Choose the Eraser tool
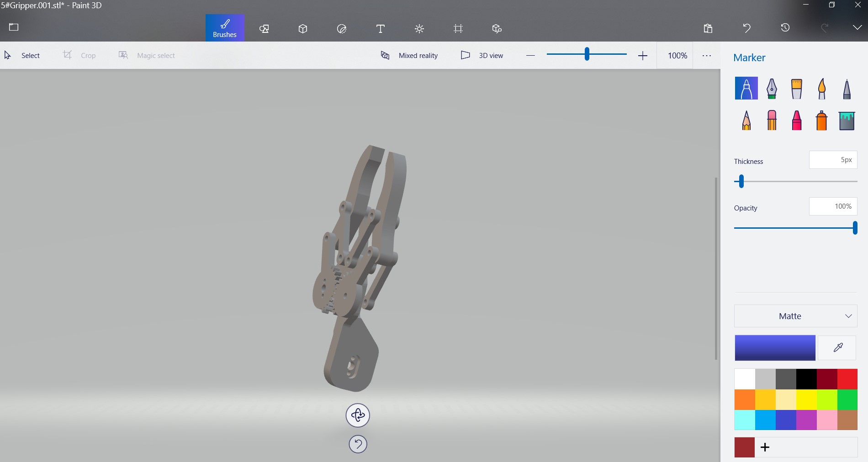This screenshot has height=462, width=868. point(771,121)
